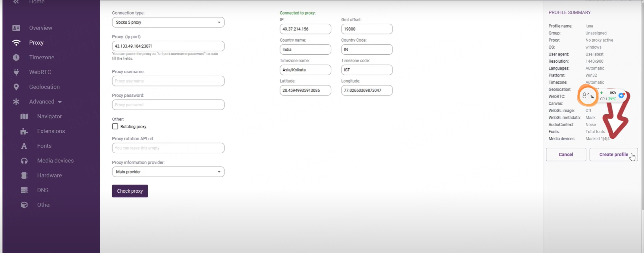Click the Proxy username input field

[168, 81]
